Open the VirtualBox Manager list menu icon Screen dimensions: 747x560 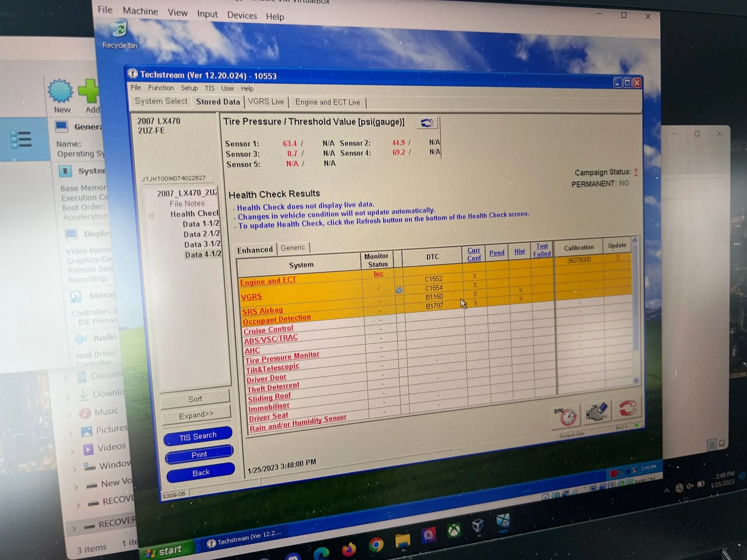(21, 139)
